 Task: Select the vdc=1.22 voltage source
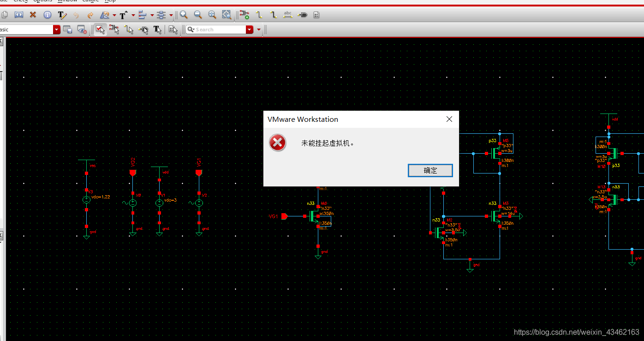tap(86, 200)
